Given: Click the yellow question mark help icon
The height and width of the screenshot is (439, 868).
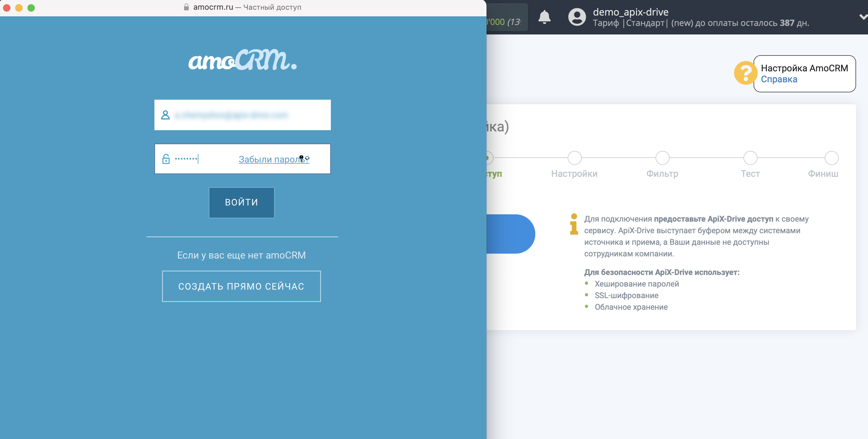Looking at the screenshot, I should pos(745,73).
